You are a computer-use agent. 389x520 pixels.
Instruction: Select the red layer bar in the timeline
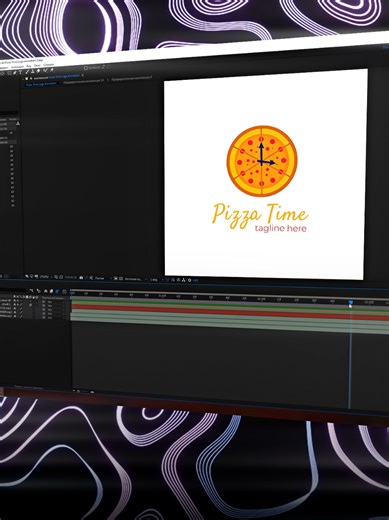click(230, 312)
